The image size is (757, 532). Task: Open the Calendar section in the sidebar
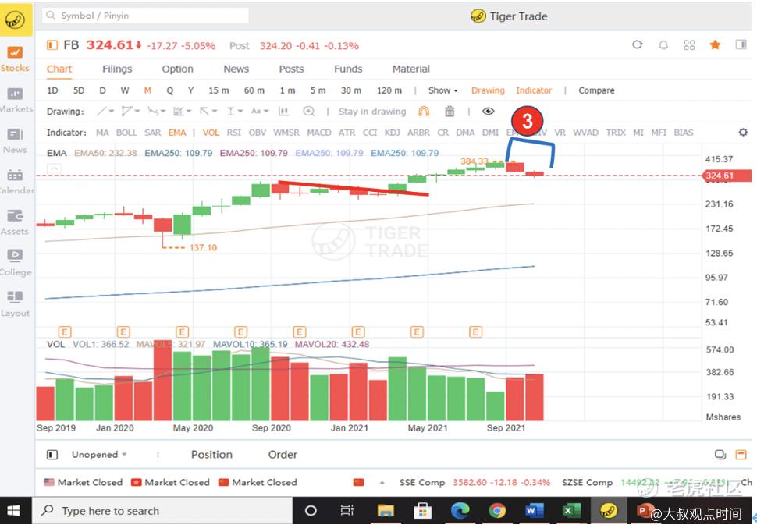click(15, 182)
